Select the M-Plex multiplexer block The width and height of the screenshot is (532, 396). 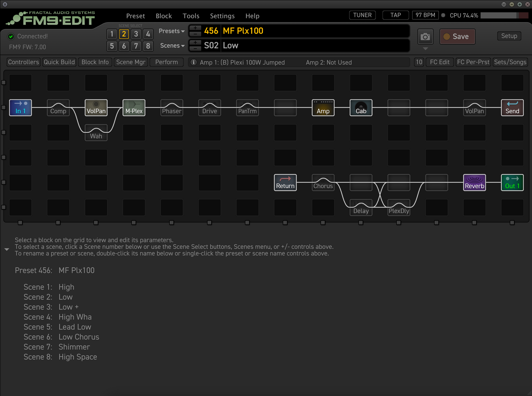coord(134,108)
